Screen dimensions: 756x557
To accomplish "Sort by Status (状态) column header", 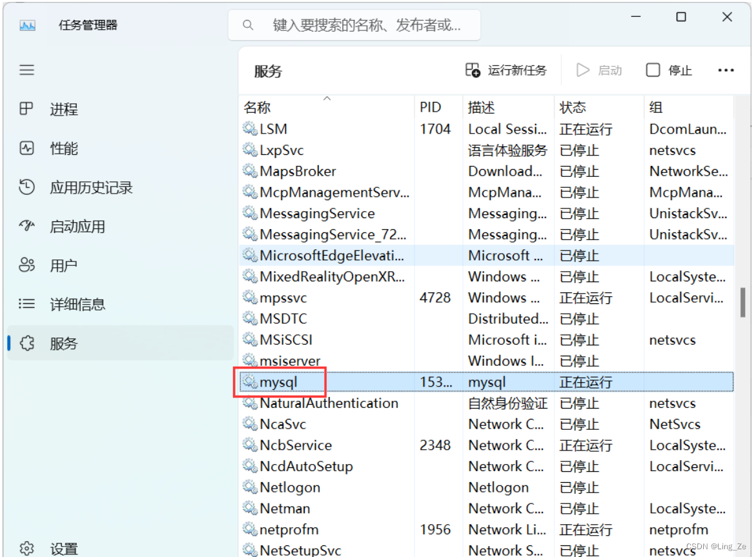I will tap(599, 107).
